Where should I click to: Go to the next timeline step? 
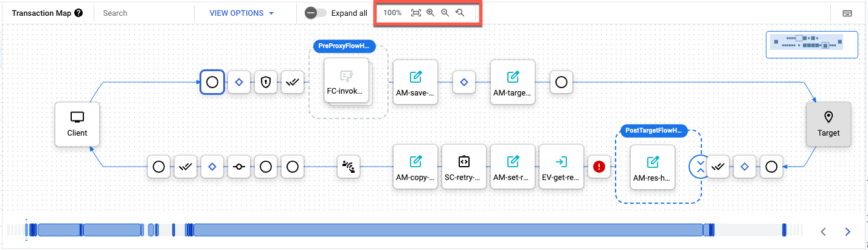tap(847, 231)
